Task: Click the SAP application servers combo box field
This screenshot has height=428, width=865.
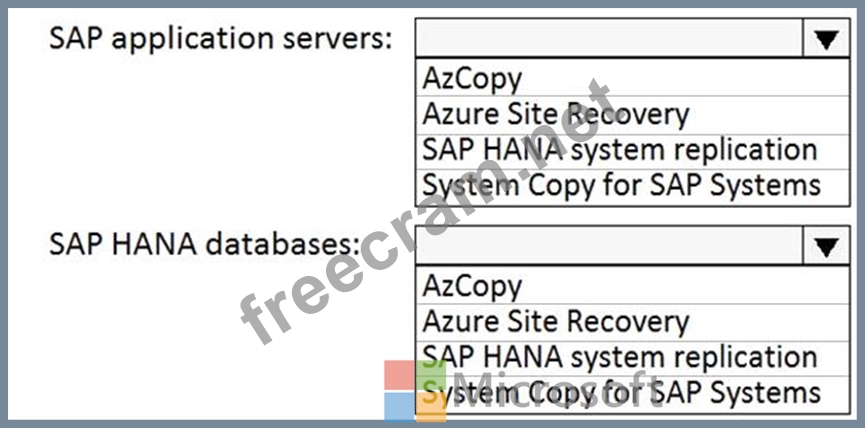Action: click(x=608, y=40)
